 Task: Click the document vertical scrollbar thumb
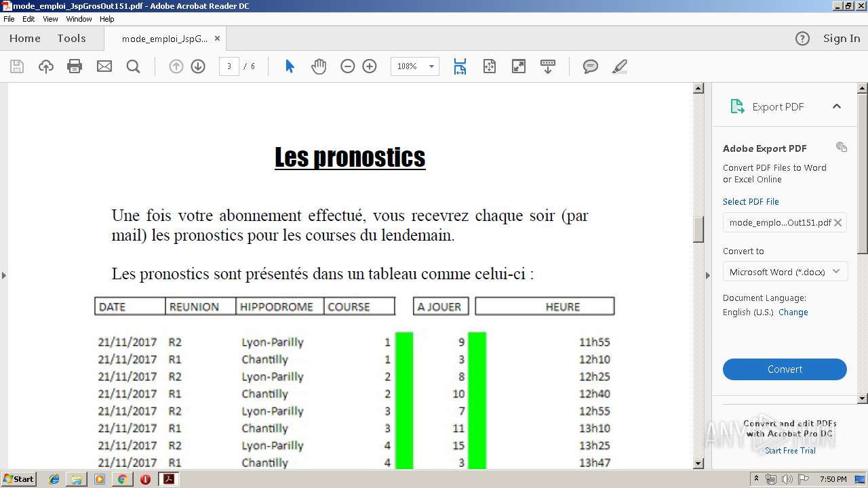698,229
